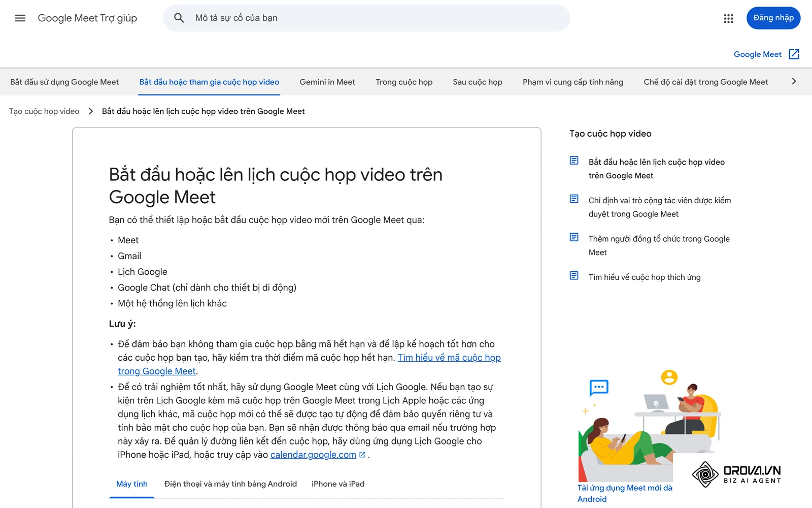
Task: Click article icon beside Thêm người đồng tổ chức
Action: (574, 237)
